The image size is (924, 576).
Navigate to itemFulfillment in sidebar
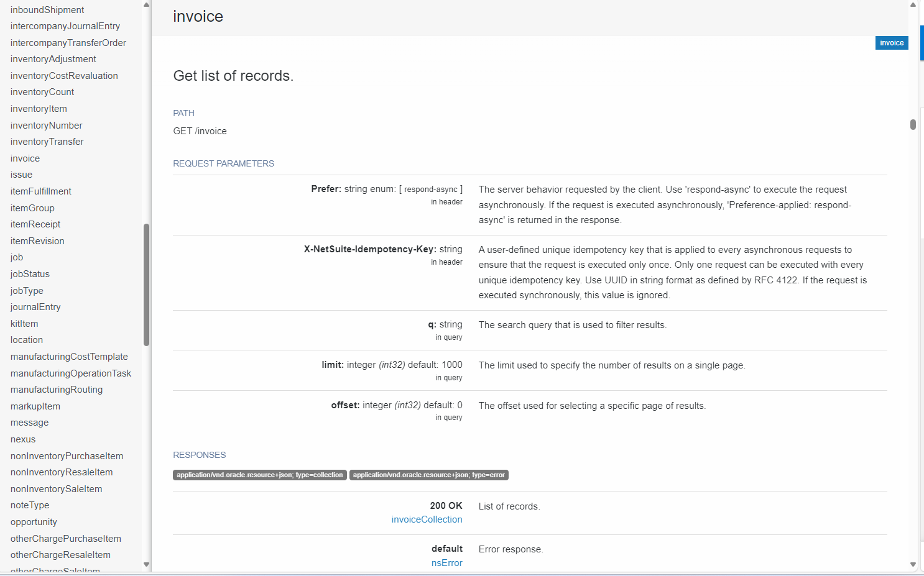coord(41,191)
